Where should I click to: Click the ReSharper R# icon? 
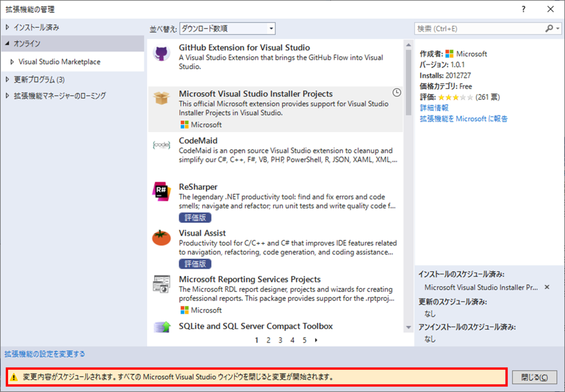161,191
